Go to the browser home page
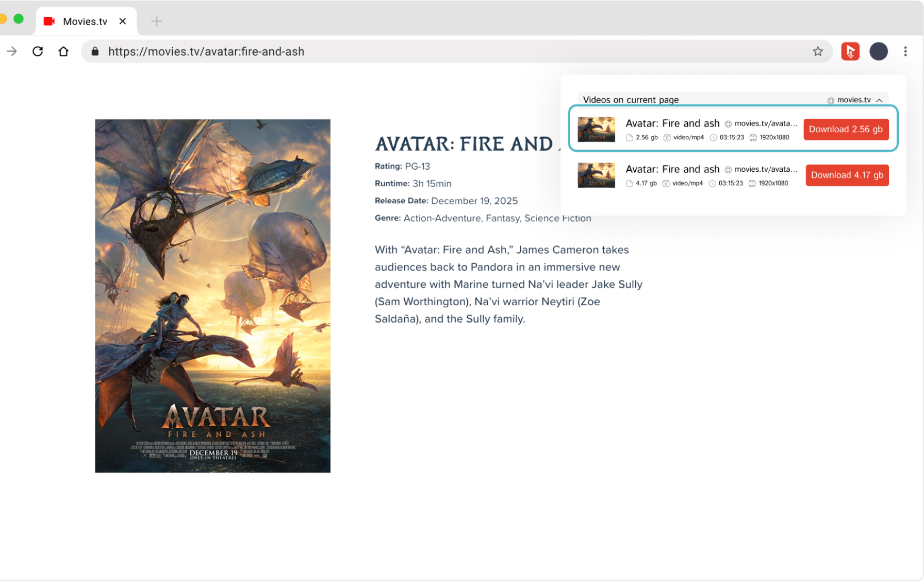This screenshot has width=924, height=581. pos(64,51)
